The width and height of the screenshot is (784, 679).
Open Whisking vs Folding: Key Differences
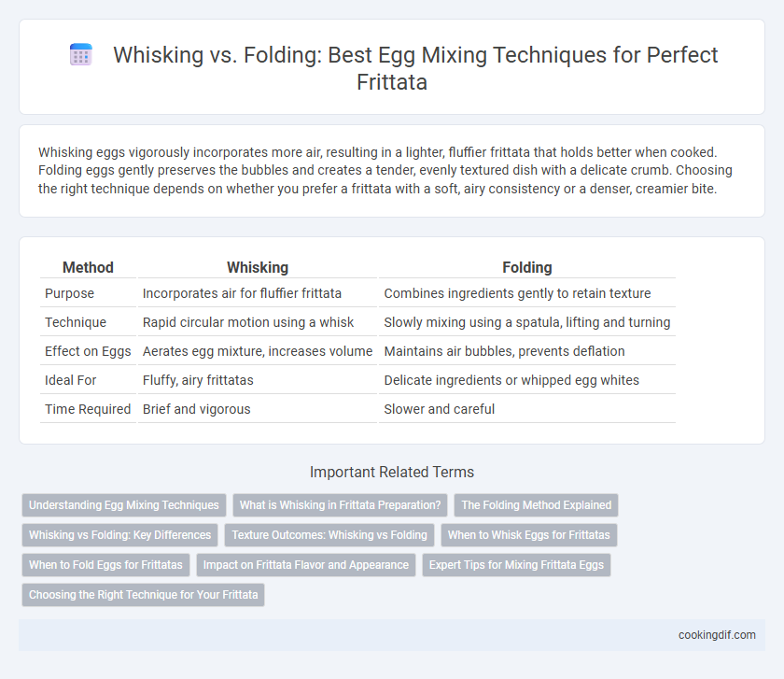tap(120, 535)
